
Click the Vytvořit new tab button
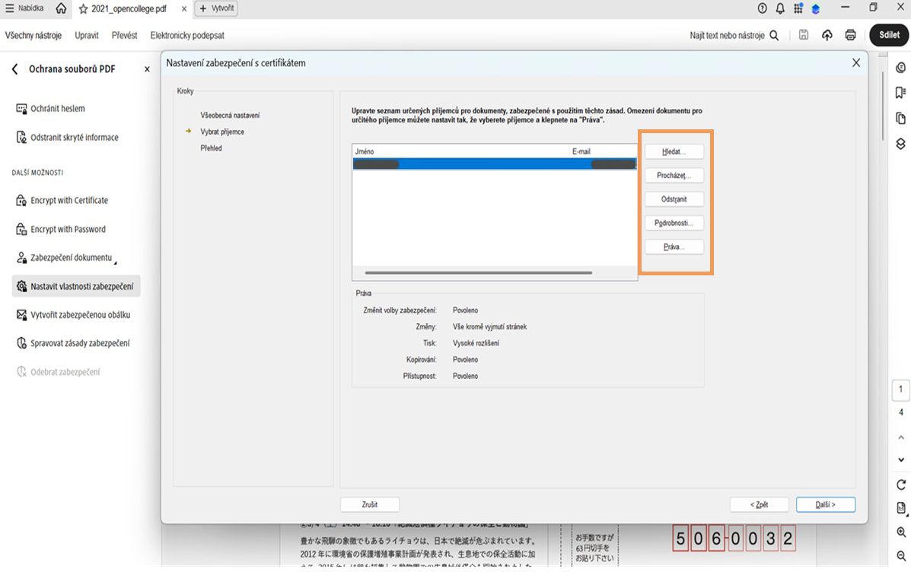(x=217, y=8)
